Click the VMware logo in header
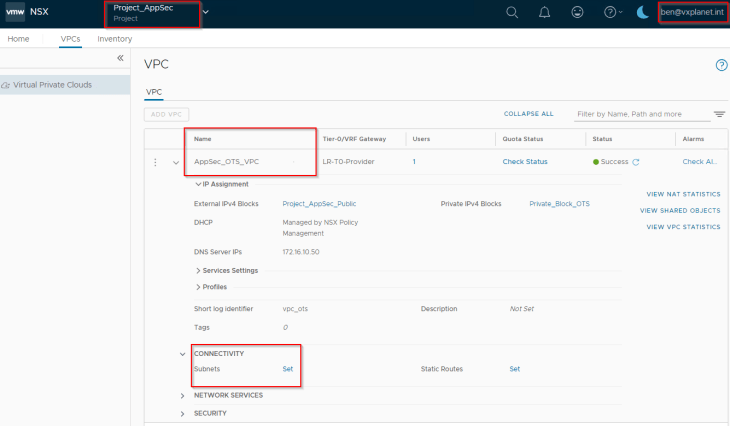 point(15,12)
